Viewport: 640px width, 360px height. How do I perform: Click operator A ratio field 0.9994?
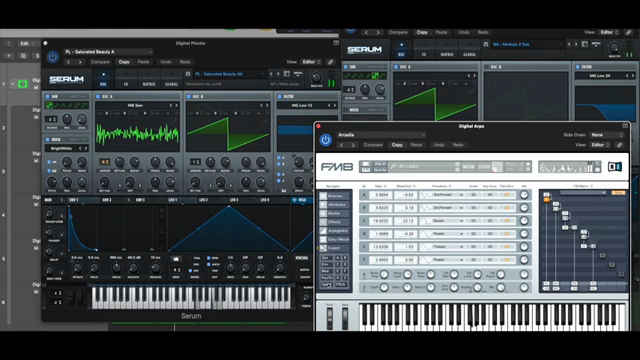click(x=381, y=195)
